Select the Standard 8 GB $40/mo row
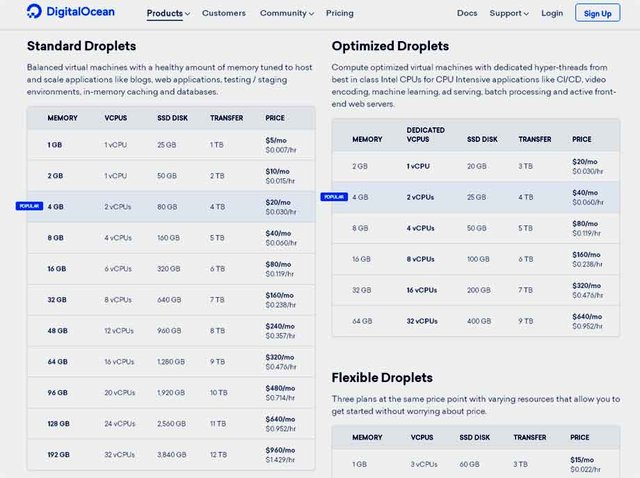This screenshot has height=478, width=640. click(x=171, y=238)
